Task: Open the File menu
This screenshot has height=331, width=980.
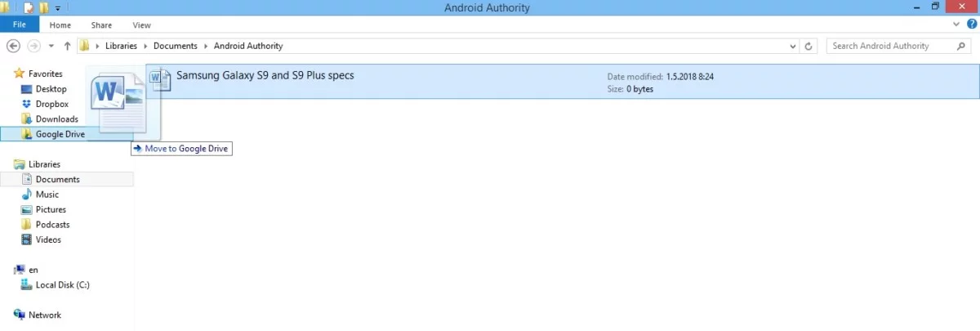Action: click(20, 25)
